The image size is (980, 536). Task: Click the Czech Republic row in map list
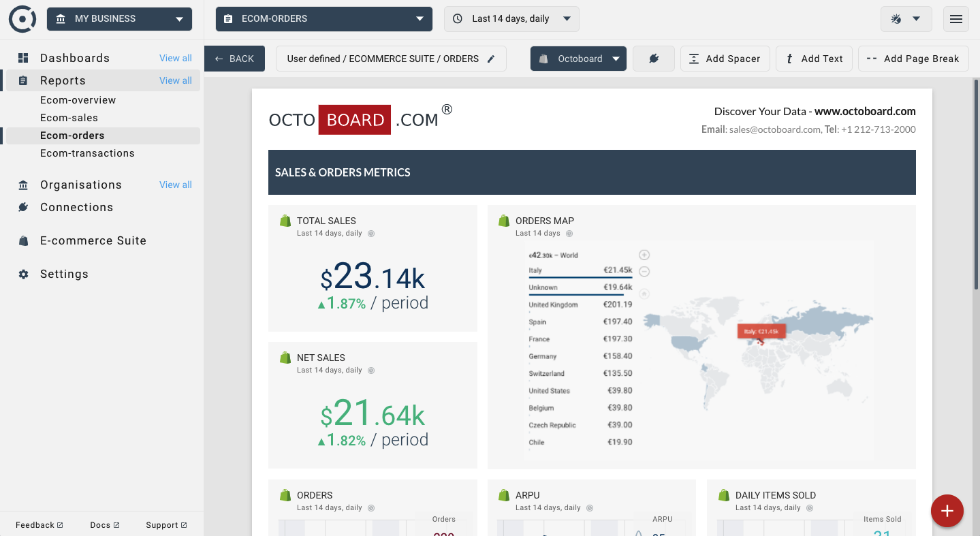click(580, 425)
